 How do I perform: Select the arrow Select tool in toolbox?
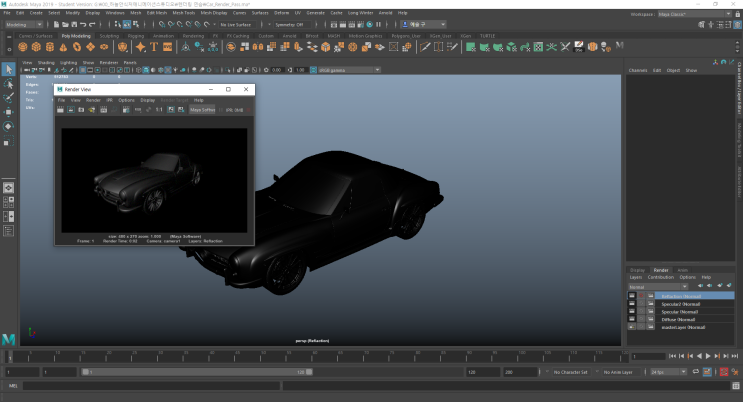coord(8,69)
